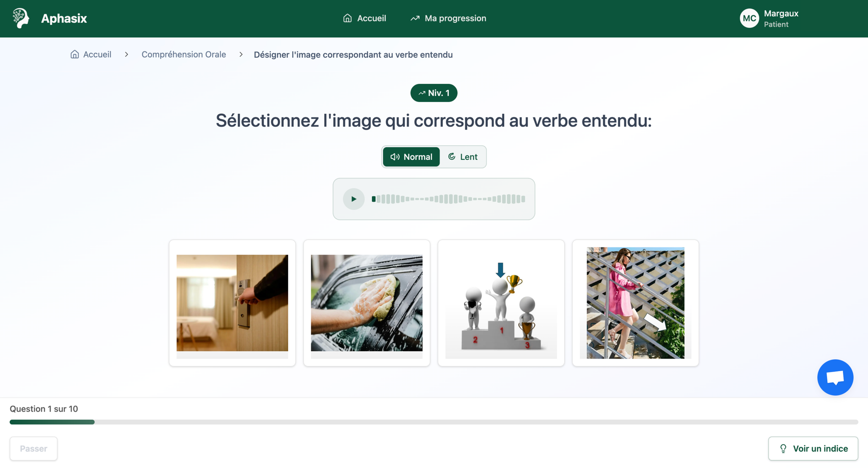868x468 pixels.
Task: Open Ma progression in top navigation
Action: [448, 18]
